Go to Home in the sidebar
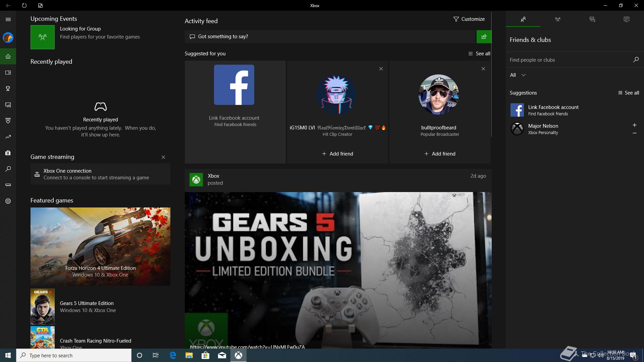This screenshot has height=362, width=644. pyautogui.click(x=8, y=56)
